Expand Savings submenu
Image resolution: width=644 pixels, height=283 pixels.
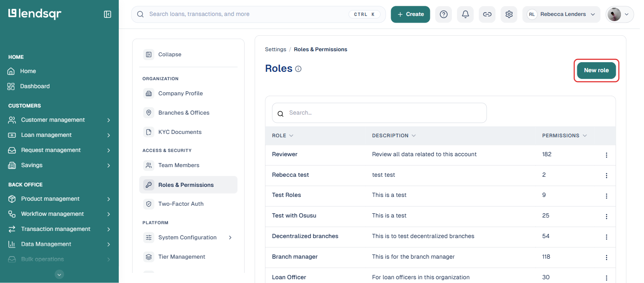pos(109,165)
